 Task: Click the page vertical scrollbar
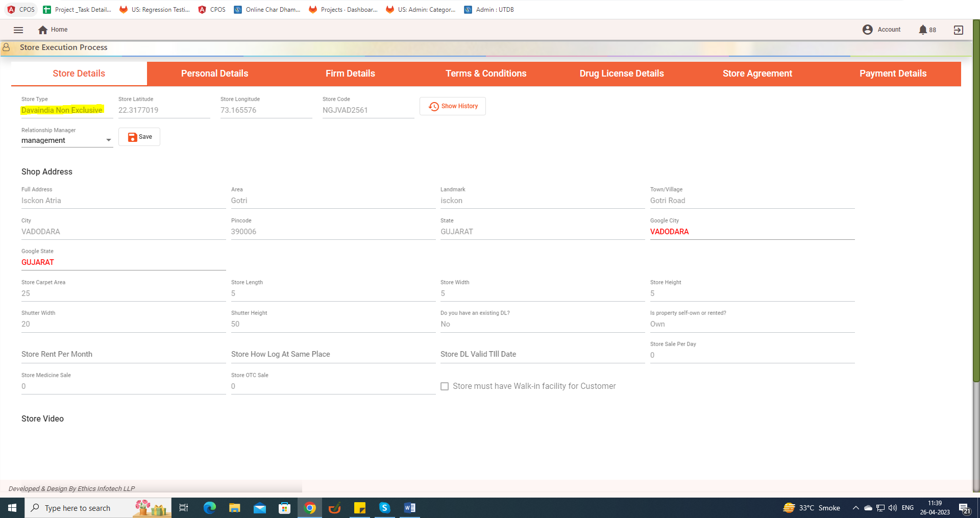tap(976, 204)
